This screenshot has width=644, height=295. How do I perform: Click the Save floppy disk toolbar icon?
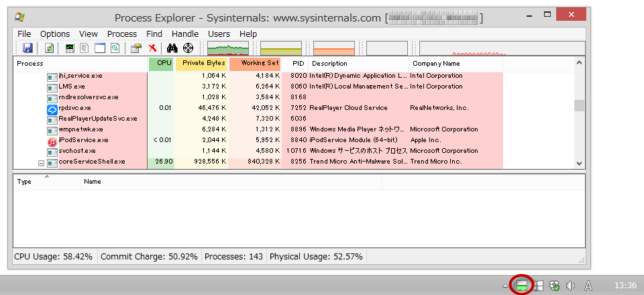click(28, 48)
